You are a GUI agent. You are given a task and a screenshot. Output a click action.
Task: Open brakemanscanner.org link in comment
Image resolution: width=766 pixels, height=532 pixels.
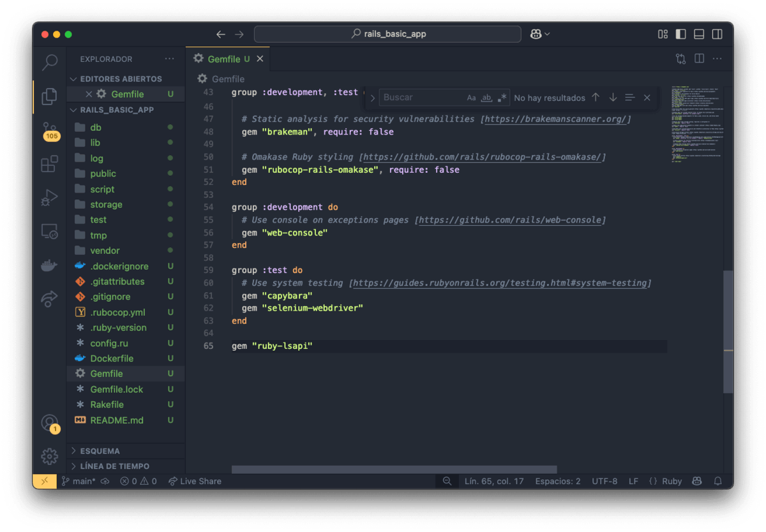pyautogui.click(x=556, y=119)
